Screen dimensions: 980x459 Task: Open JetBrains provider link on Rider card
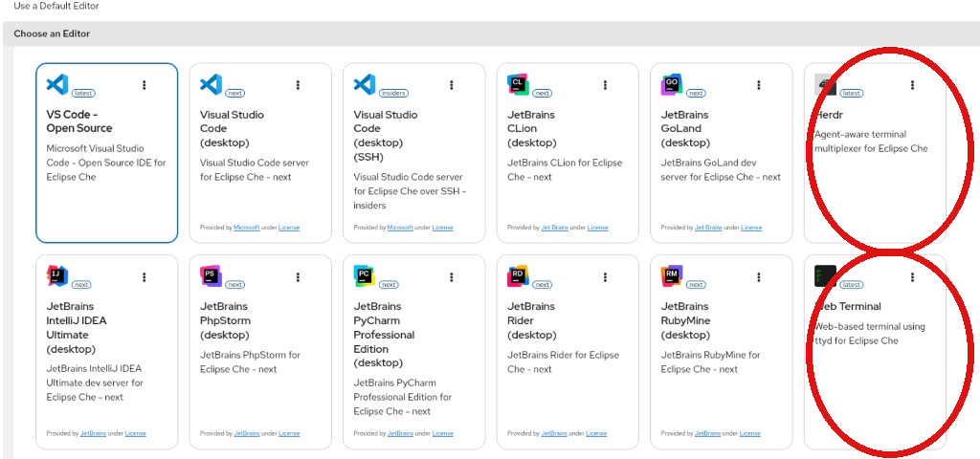554,433
